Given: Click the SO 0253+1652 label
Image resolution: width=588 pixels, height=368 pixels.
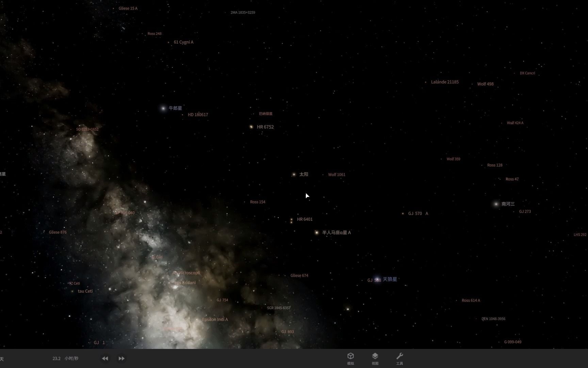Looking at the screenshot, I should click(x=87, y=129).
